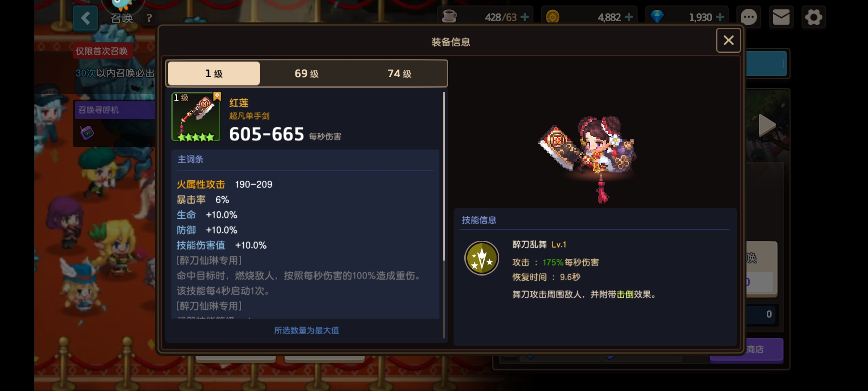Viewport: 868px width, 391px height.
Task: Switch to the 69 级 tab
Action: click(306, 73)
